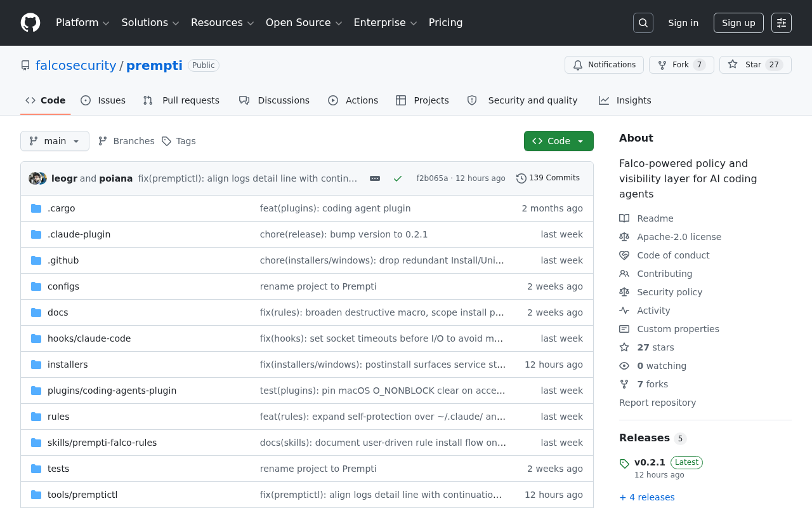Image resolution: width=812 pixels, height=508 pixels.
Task: Open the falcosecurity organization link
Action: [76, 65]
